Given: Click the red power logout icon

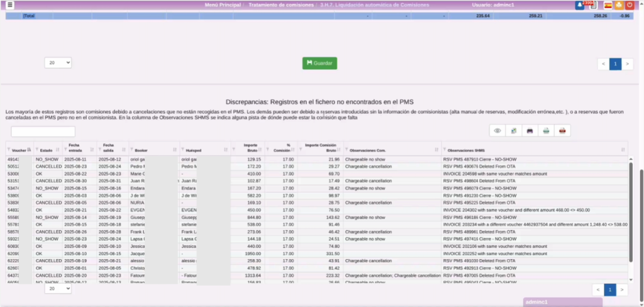Looking at the screenshot, I should tap(630, 5).
